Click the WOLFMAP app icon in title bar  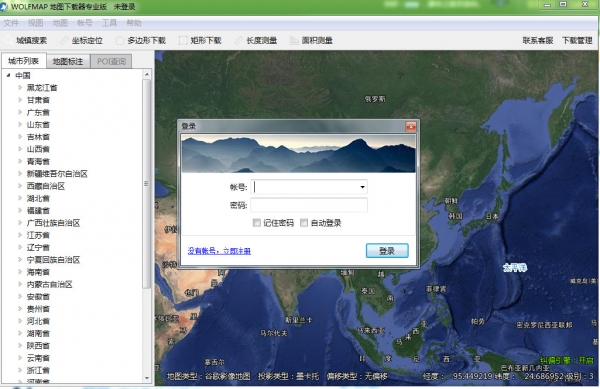point(4,7)
